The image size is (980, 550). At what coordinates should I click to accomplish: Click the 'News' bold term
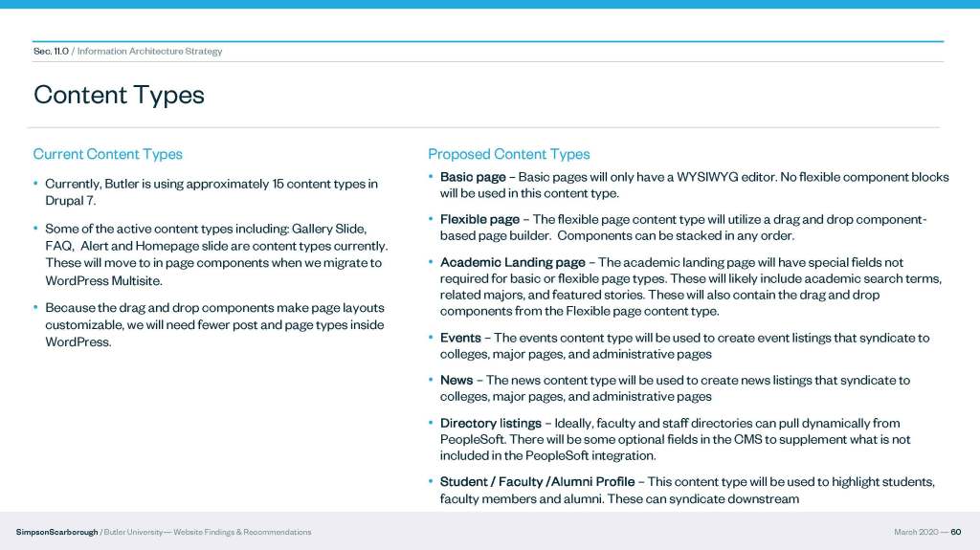tap(457, 380)
